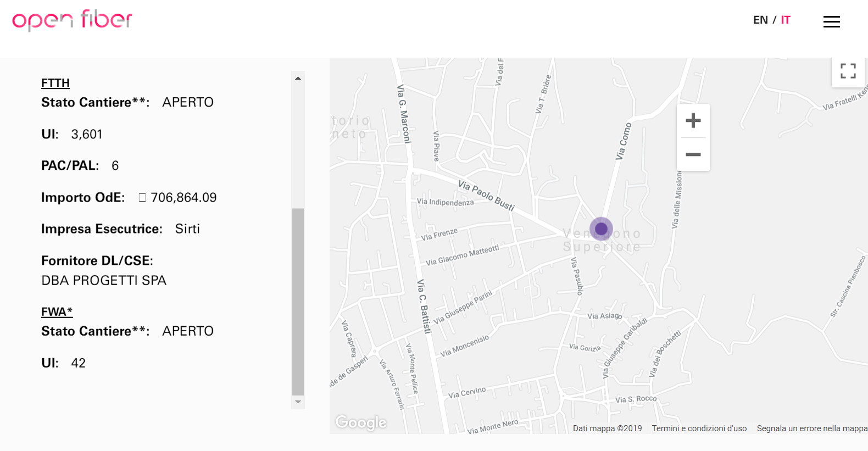This screenshot has height=451, width=868.
Task: Zoom in on the map
Action: (693, 121)
